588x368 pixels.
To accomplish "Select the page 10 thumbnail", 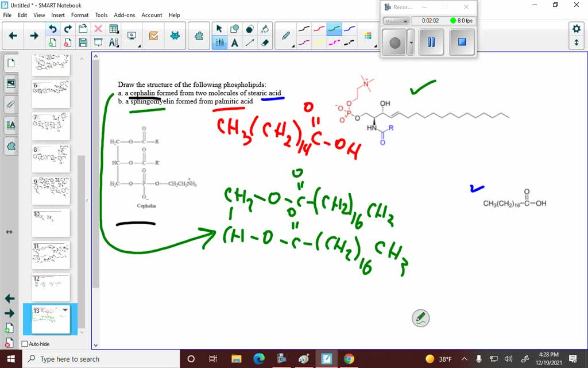I will tap(51, 223).
